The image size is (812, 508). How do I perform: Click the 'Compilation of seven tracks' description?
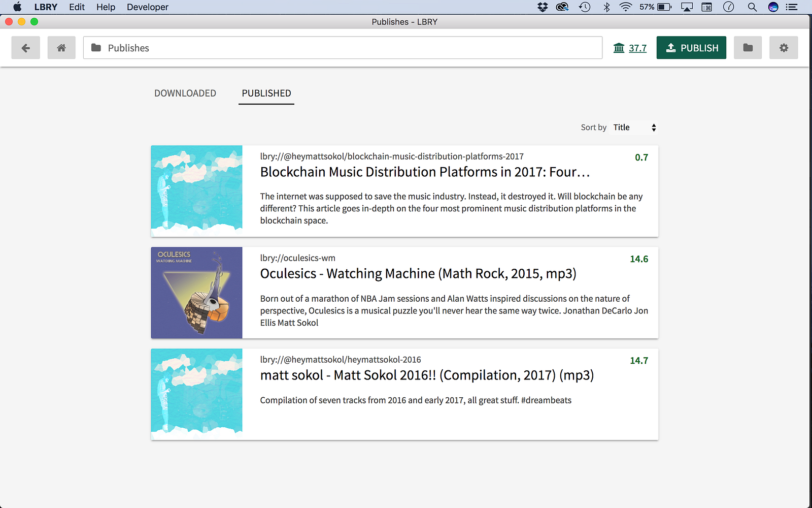tap(416, 400)
